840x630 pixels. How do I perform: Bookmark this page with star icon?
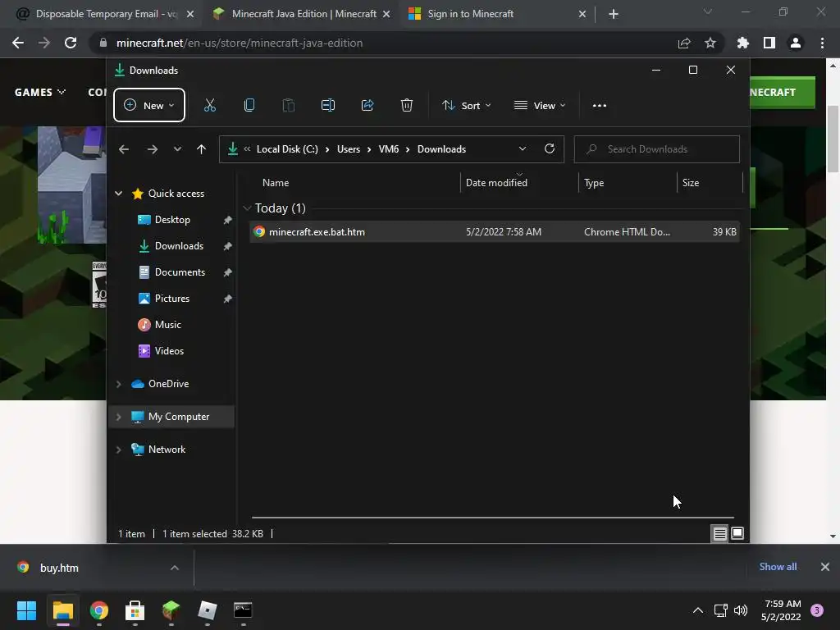coord(710,43)
